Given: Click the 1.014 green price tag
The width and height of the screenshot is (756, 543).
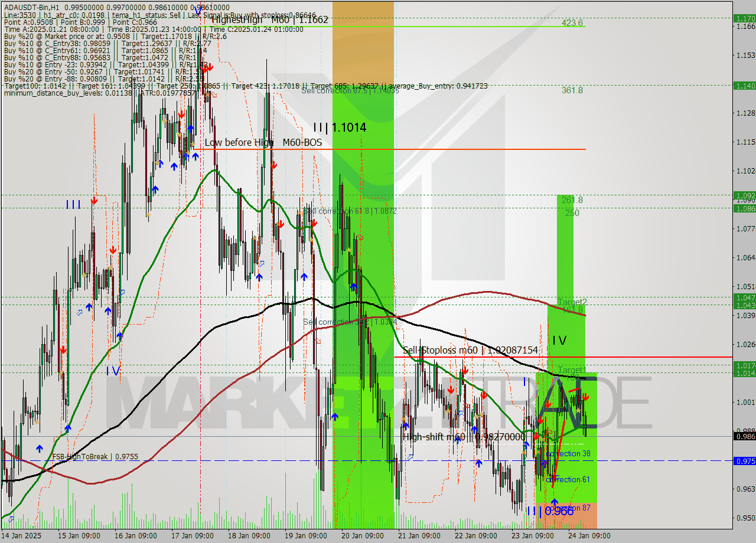Looking at the screenshot, I should point(744,373).
